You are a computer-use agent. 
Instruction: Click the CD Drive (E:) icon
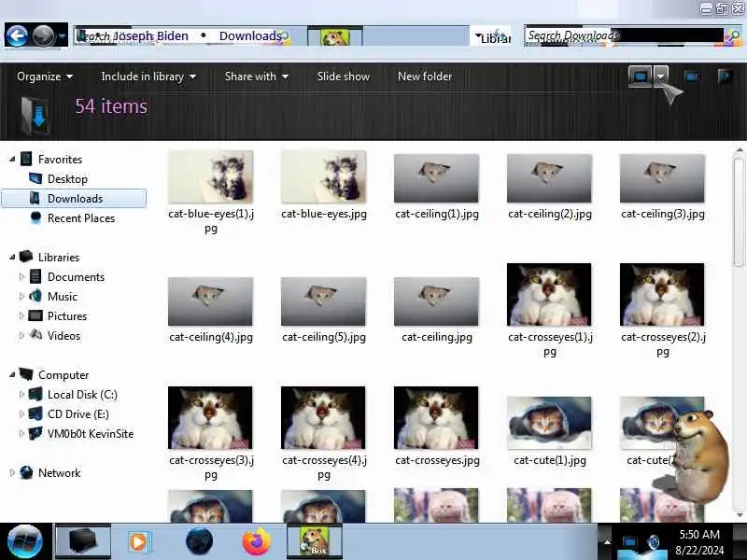point(35,413)
